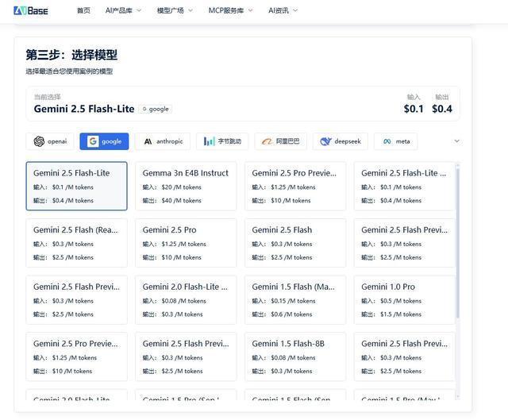Choose Gemma 3n E4B Instruct model

[186, 186]
